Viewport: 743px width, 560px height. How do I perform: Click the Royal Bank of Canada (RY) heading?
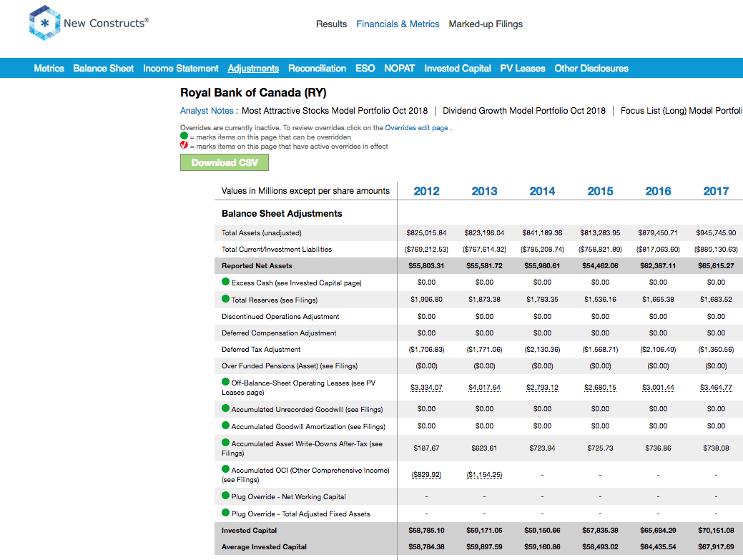pos(253,92)
